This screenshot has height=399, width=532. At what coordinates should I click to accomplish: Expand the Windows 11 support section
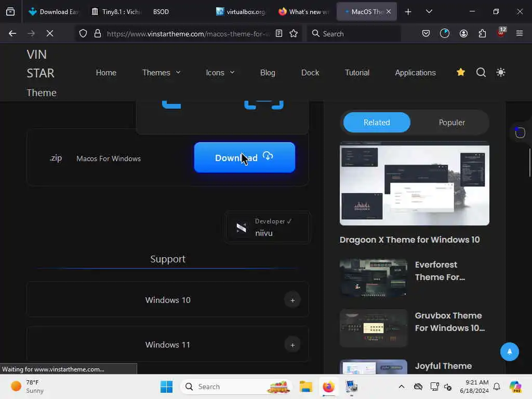[168, 345]
